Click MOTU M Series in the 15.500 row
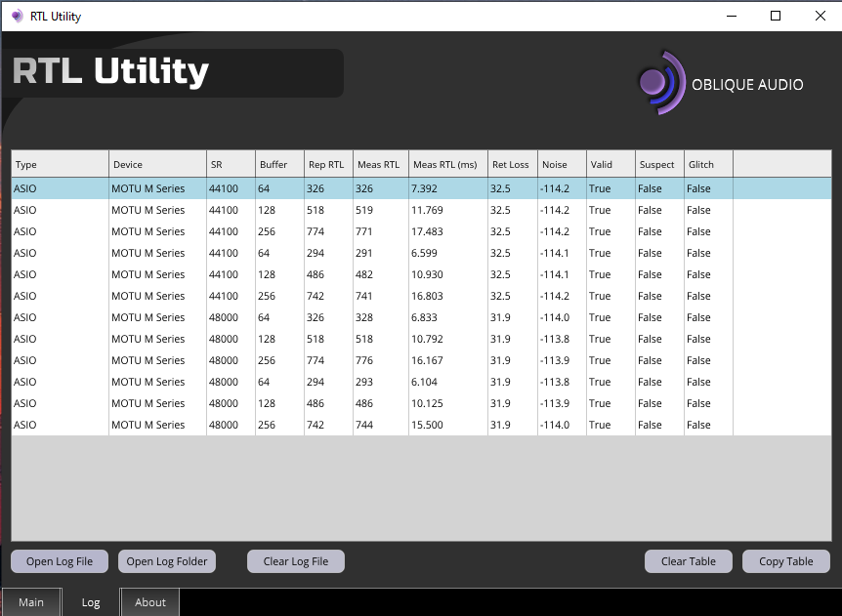842x616 pixels. [147, 425]
